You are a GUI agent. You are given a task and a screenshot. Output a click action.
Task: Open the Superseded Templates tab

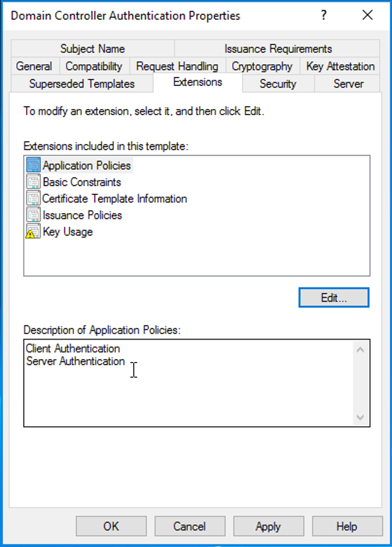click(x=82, y=84)
